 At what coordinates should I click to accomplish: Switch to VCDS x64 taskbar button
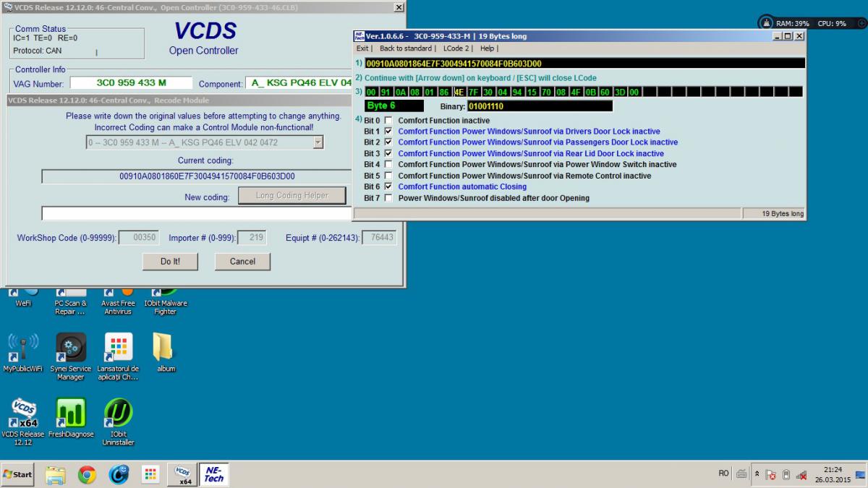(182, 474)
